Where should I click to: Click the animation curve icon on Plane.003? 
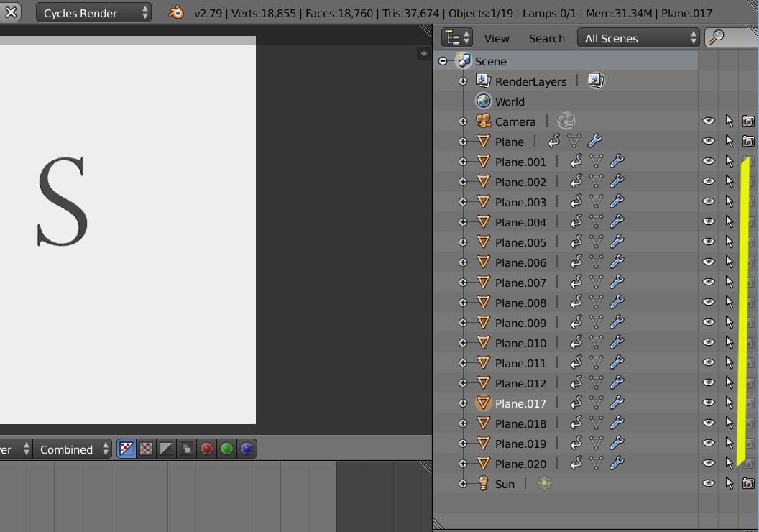tap(576, 202)
